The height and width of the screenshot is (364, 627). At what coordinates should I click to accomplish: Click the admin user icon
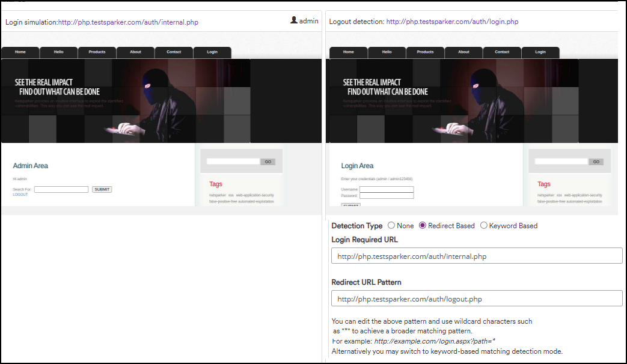[x=294, y=20]
